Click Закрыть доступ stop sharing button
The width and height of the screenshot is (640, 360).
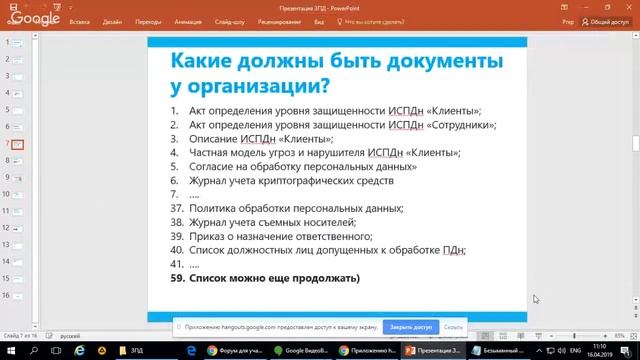tap(411, 327)
